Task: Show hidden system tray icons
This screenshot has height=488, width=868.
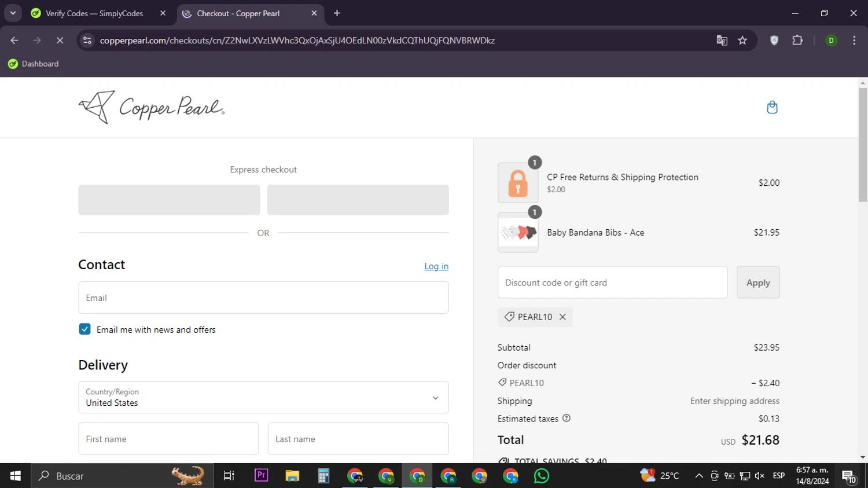Action: pos(699,476)
